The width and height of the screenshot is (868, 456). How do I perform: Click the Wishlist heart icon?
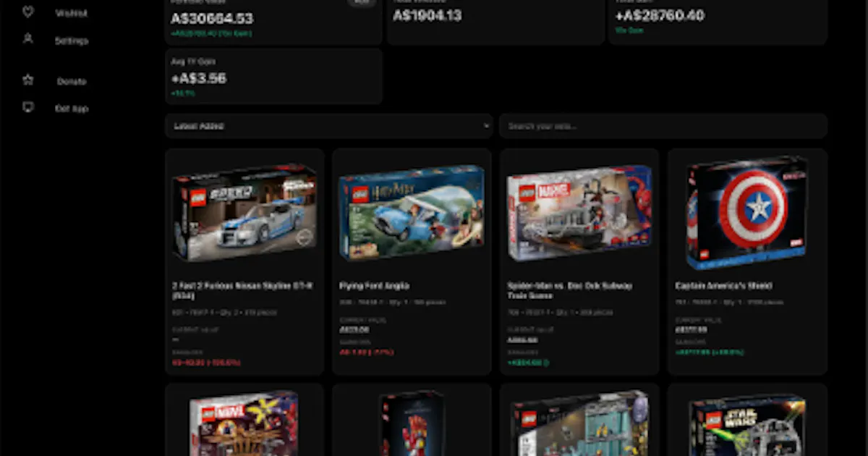click(x=28, y=12)
